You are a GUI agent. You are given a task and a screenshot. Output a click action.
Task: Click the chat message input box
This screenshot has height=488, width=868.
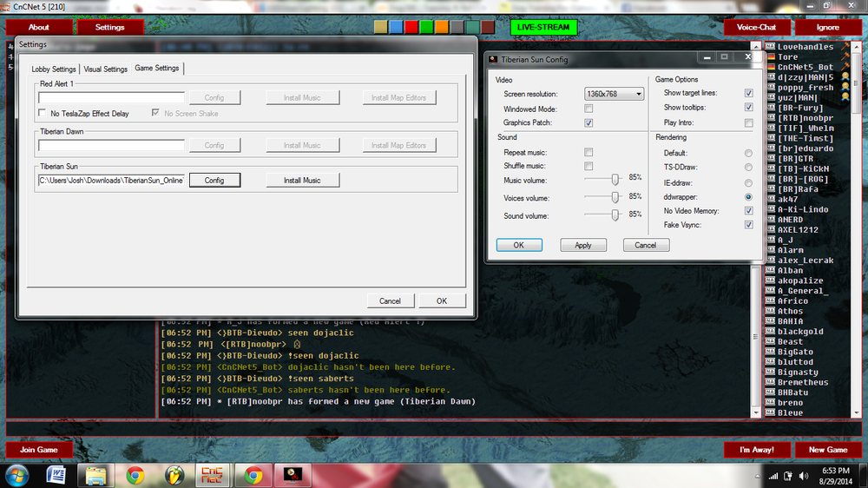(x=433, y=429)
